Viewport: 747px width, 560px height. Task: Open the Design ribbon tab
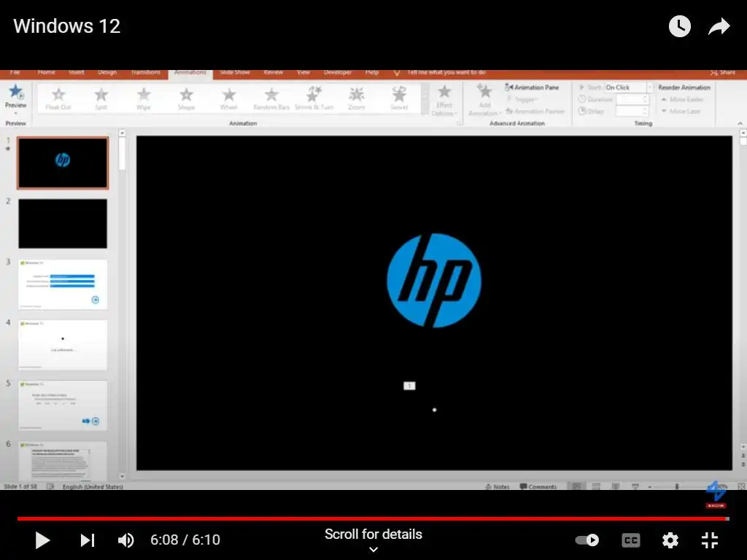pos(107,72)
